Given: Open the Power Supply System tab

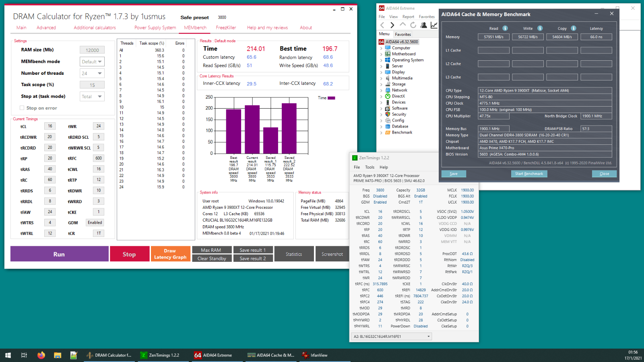Looking at the screenshot, I should pos(155,28).
